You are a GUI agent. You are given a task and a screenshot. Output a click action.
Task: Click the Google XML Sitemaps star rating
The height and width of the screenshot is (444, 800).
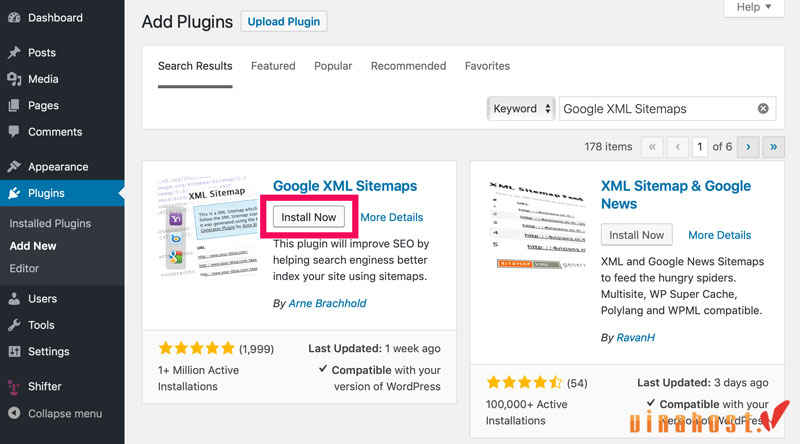[196, 349]
